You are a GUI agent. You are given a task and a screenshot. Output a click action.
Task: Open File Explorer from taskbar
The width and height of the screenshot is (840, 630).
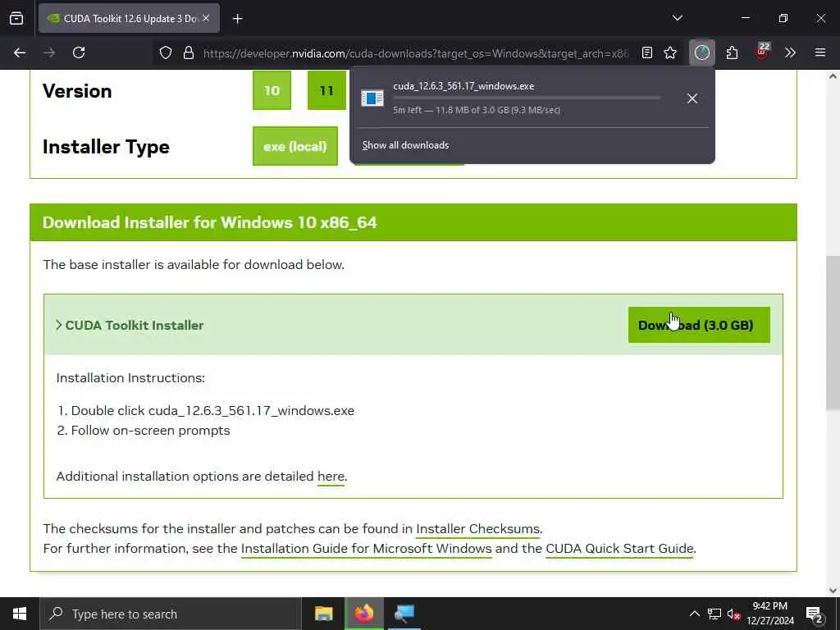[x=323, y=614]
